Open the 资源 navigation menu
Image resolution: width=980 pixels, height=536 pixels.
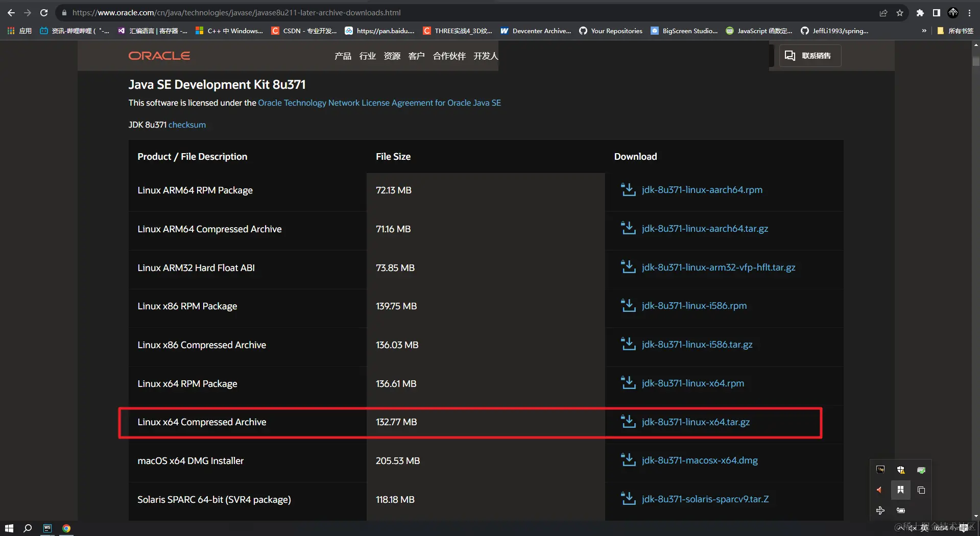tap(392, 56)
